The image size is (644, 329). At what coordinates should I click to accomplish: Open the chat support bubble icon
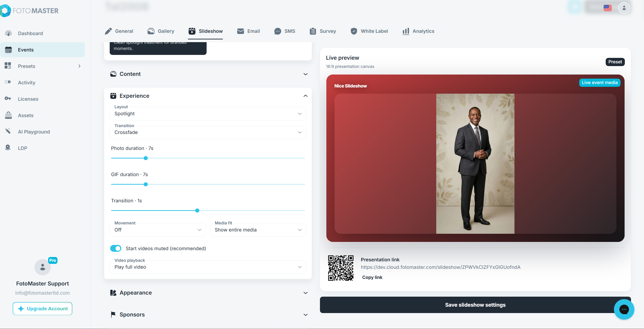pos(624,309)
